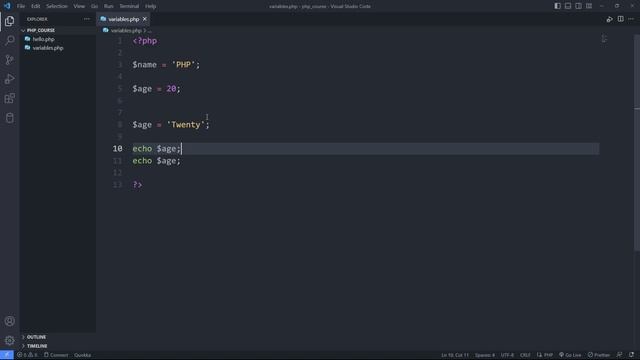Change indentation via Spaces: 4
Image resolution: width=640 pixels, height=360 pixels.
click(484, 355)
